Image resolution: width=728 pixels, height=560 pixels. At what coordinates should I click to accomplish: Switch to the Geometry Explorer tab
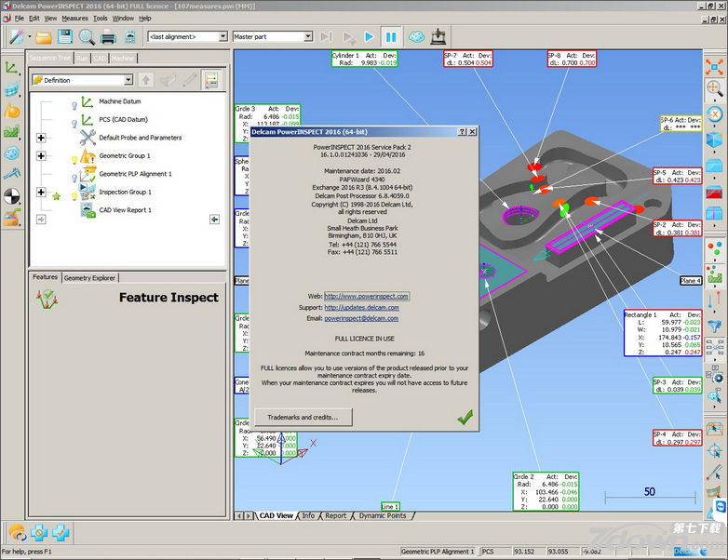[89, 278]
